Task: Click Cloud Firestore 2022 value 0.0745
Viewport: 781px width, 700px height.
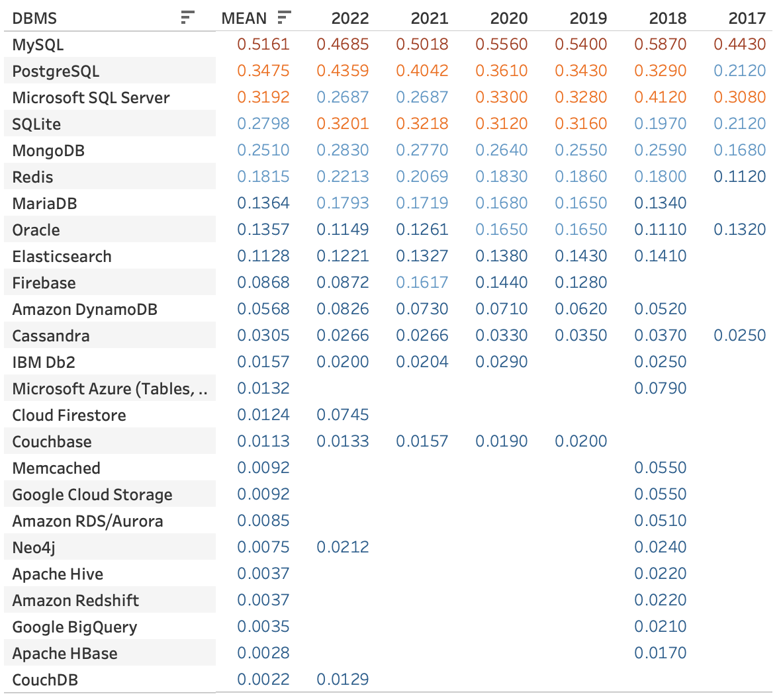Action: tap(343, 414)
